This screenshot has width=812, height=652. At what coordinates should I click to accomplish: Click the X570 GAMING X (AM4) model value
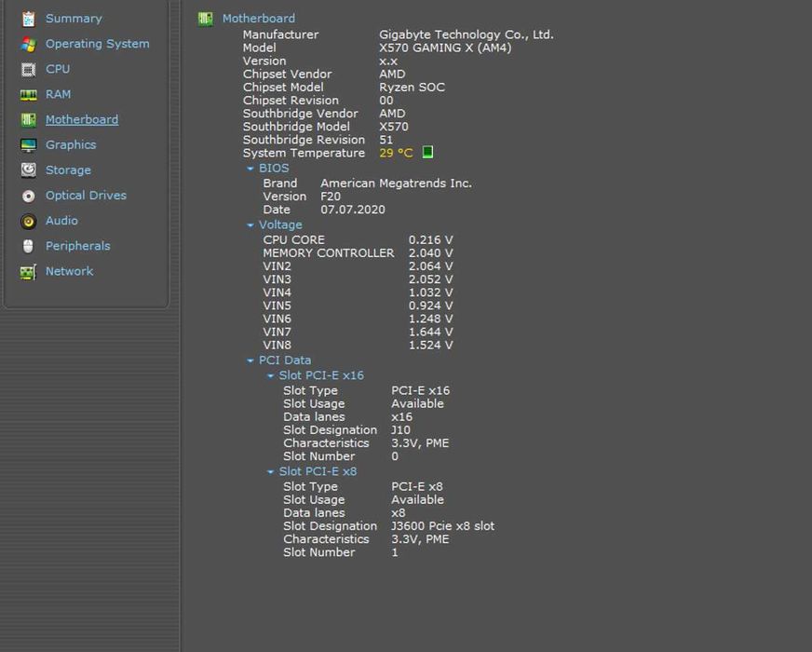click(445, 48)
